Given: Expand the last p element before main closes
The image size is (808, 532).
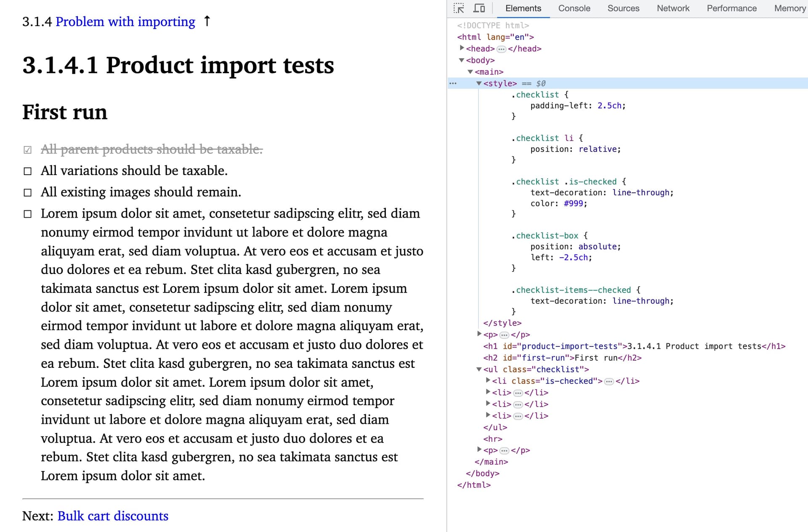Looking at the screenshot, I should tap(479, 450).
